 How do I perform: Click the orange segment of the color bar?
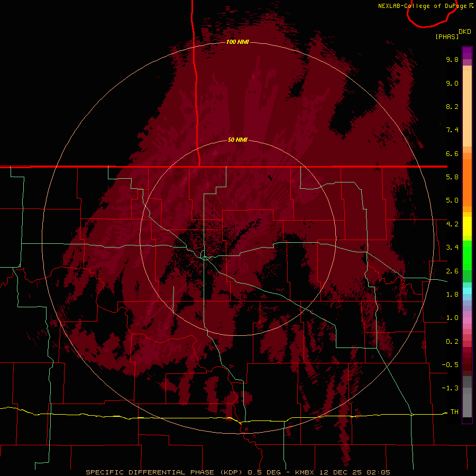coord(467,182)
